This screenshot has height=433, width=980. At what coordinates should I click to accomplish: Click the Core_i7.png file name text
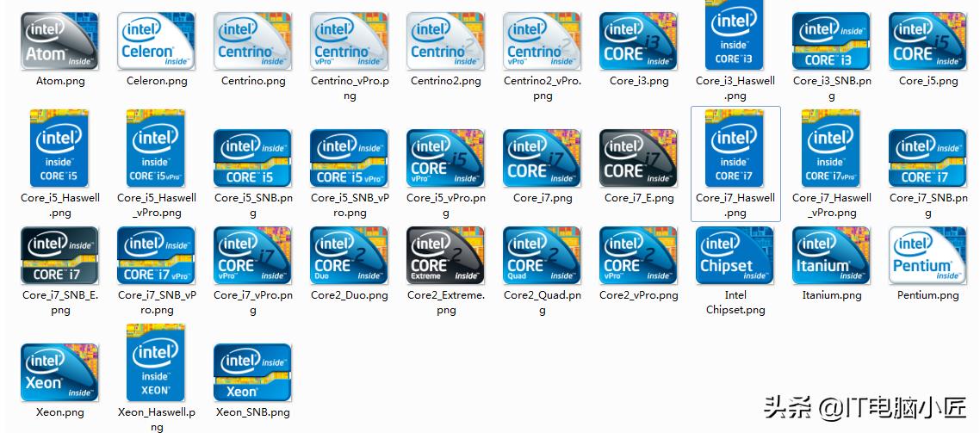point(543,198)
